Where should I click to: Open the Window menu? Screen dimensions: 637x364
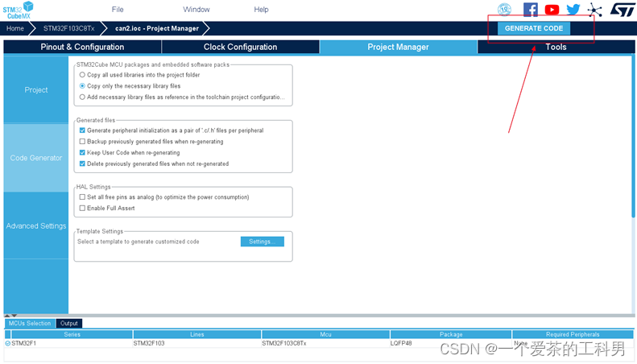pyautogui.click(x=196, y=10)
